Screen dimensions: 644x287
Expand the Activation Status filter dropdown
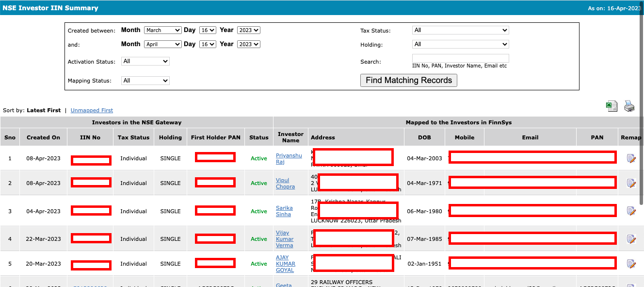(x=145, y=61)
